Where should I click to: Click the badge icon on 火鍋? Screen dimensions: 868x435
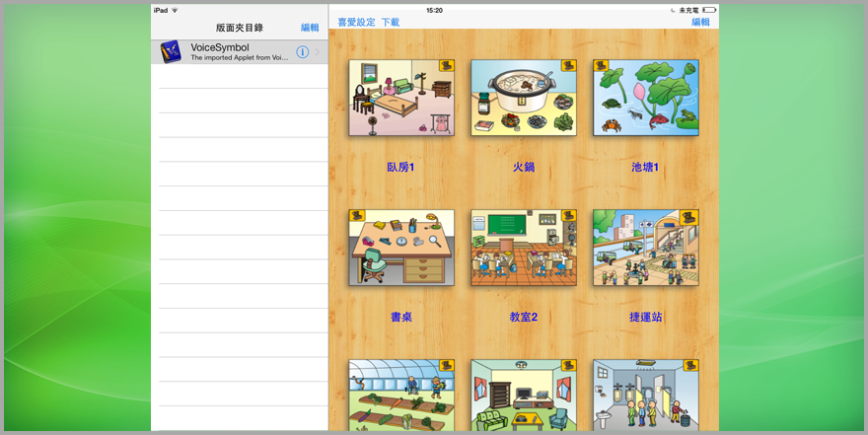(569, 66)
